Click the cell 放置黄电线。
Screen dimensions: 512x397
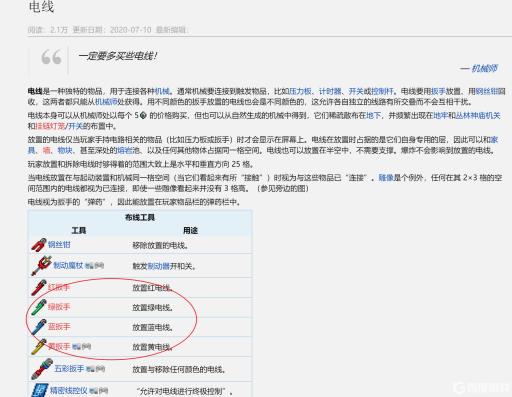coord(153,347)
